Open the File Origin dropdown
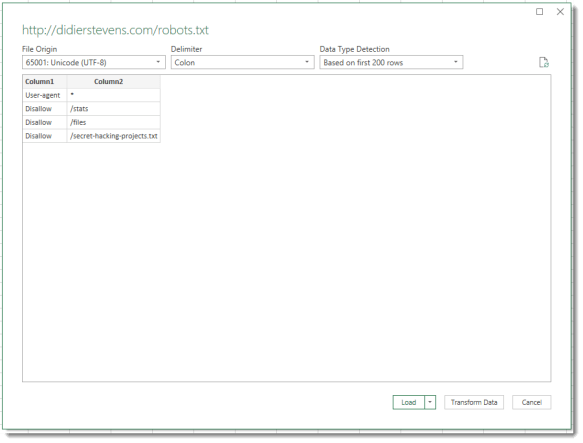The image size is (583, 443). [x=94, y=62]
